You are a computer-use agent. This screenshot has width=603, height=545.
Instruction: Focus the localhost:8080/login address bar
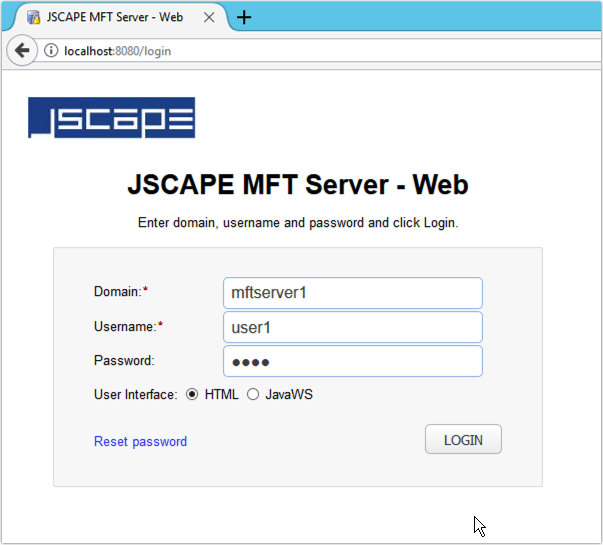click(300, 50)
